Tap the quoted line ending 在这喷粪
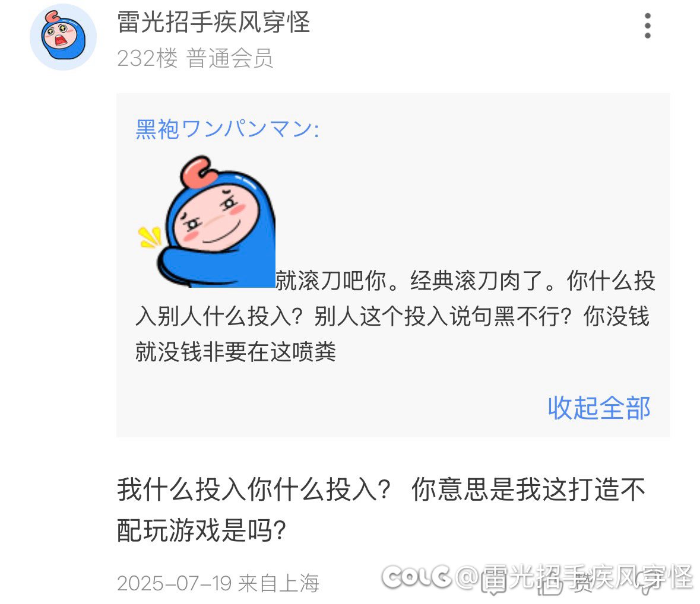The height and width of the screenshot is (604, 700). point(236,351)
